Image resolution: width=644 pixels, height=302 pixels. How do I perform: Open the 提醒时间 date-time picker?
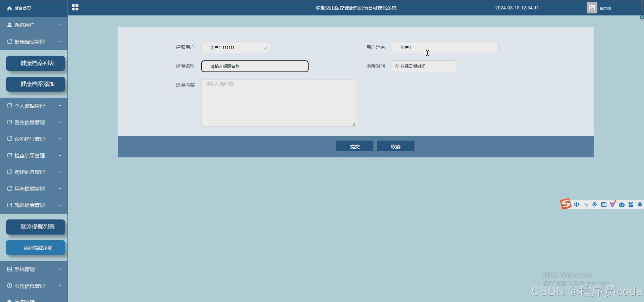pos(424,66)
